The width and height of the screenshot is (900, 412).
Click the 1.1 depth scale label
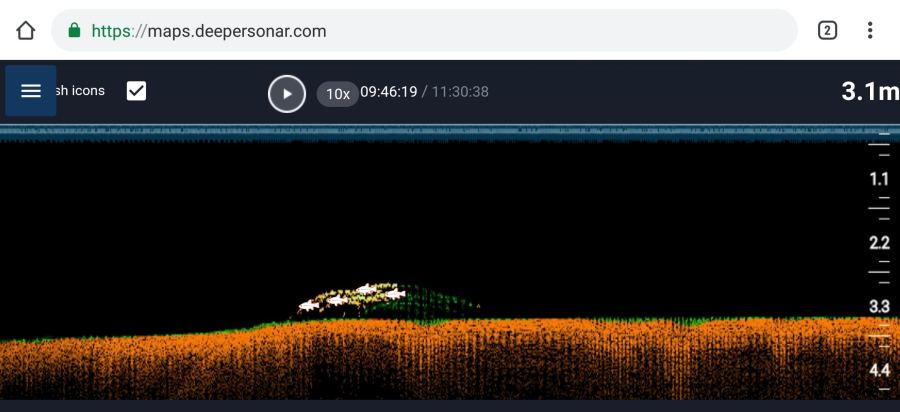click(879, 180)
